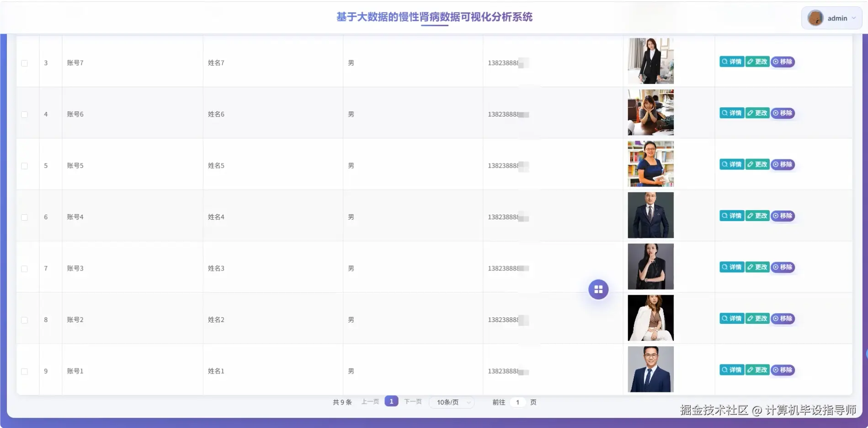
Task: Go to the previous page 上一页
Action: click(x=370, y=402)
